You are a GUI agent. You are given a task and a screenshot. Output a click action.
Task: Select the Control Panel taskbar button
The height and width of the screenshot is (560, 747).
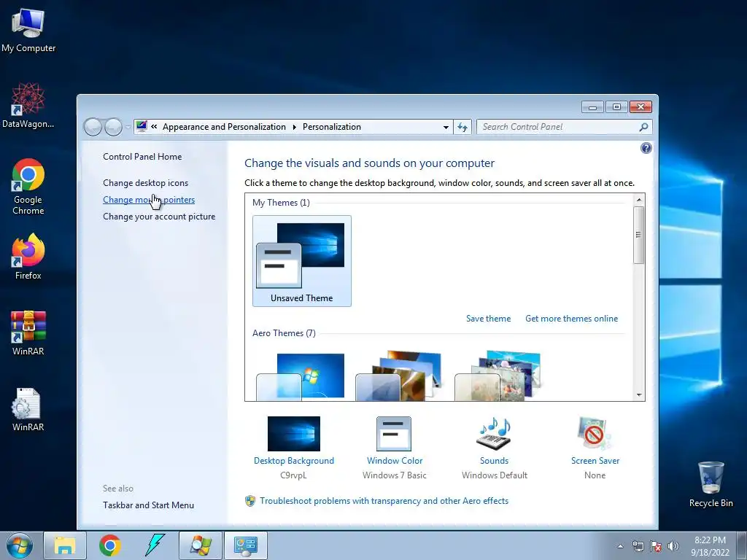(x=245, y=545)
